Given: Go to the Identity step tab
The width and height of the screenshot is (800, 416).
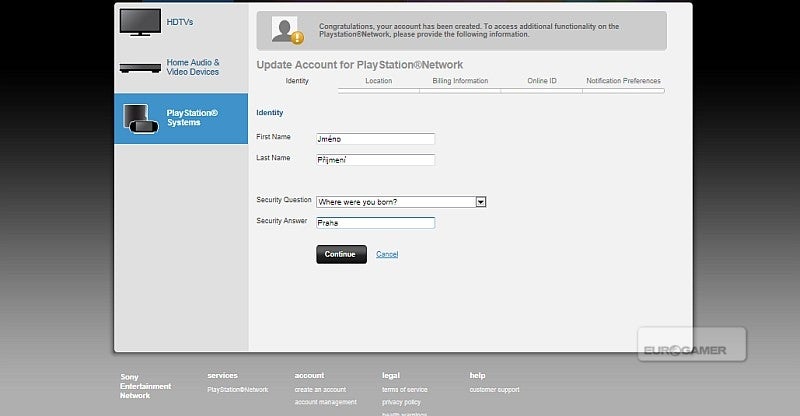Looking at the screenshot, I should (297, 81).
